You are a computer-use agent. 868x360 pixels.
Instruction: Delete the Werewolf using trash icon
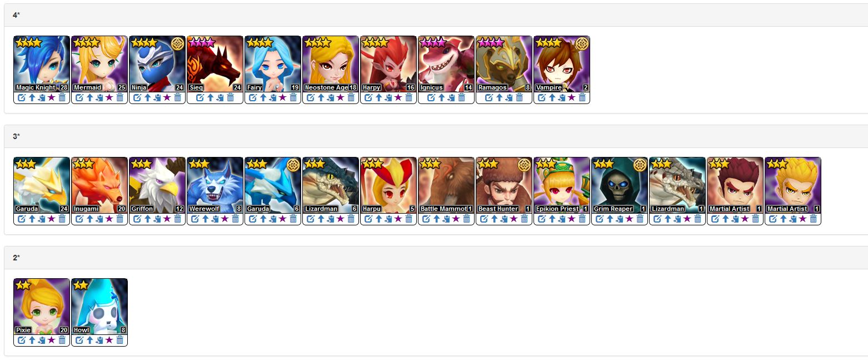pyautogui.click(x=236, y=219)
